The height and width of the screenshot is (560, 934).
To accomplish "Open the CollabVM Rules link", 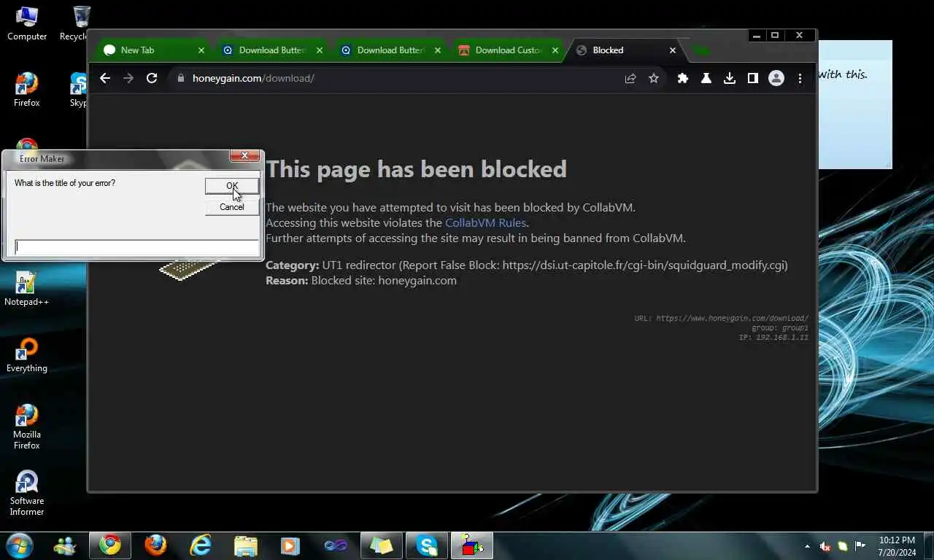I will (485, 222).
